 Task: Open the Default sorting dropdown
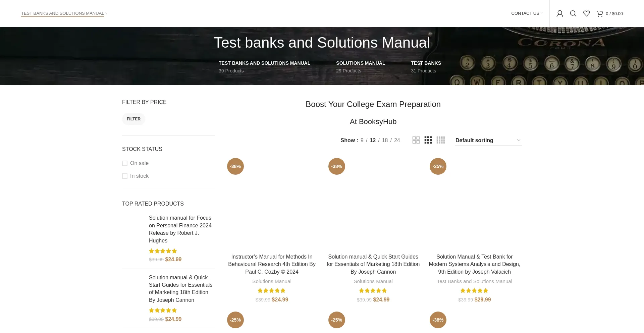click(488, 140)
